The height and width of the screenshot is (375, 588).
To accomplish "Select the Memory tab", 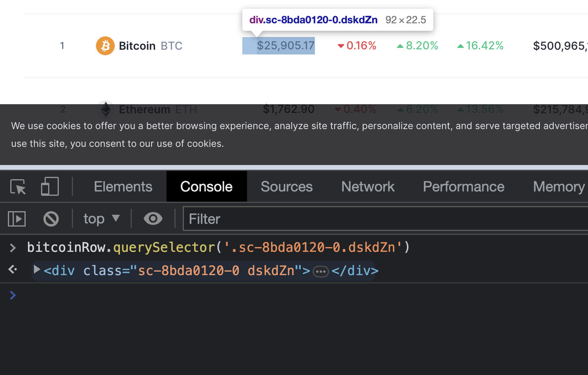I will click(x=558, y=187).
